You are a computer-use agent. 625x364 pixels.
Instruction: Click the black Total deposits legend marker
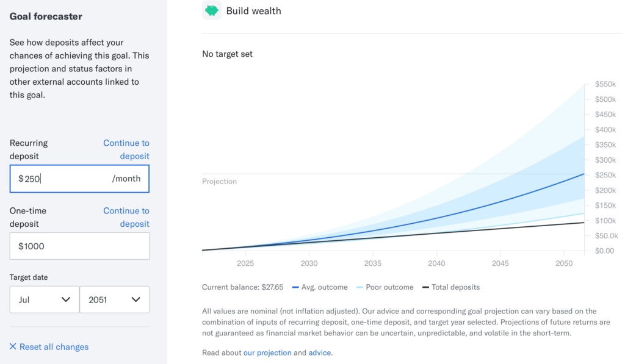click(425, 287)
